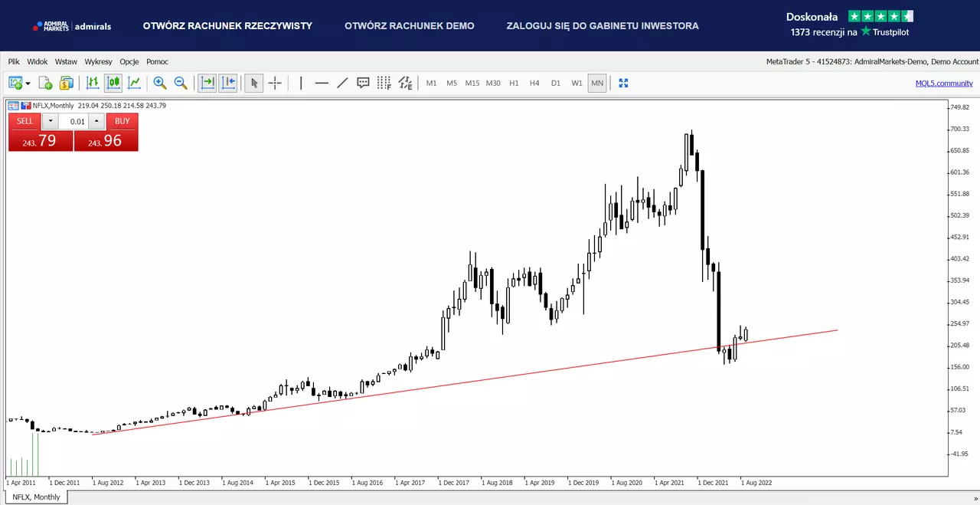Zoom in on the chart
The height and width of the screenshot is (505, 980).
[x=160, y=83]
